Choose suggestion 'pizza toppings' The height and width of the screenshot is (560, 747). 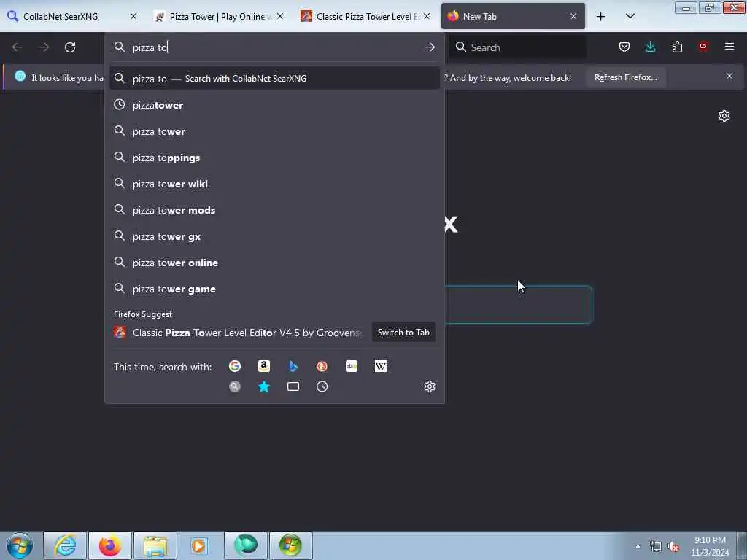pos(274,157)
